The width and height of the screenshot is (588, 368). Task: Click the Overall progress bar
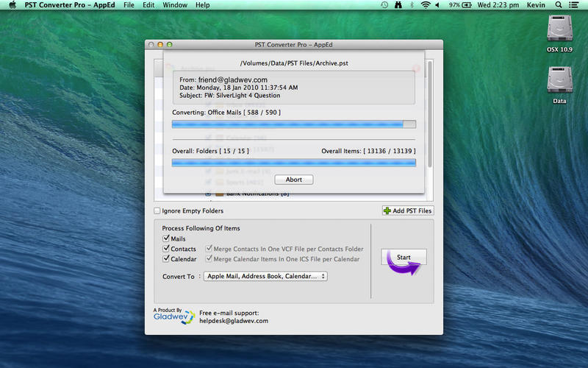coord(293,163)
